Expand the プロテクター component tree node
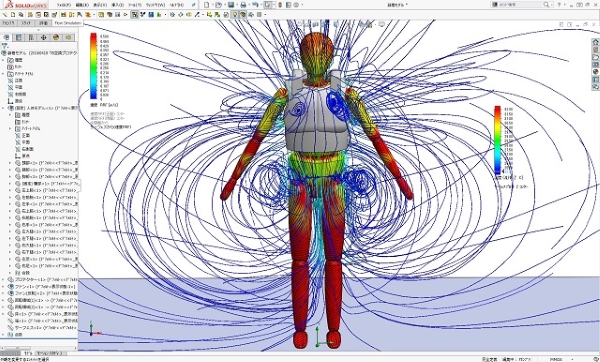The width and height of the screenshot is (600, 362). (x=3, y=279)
